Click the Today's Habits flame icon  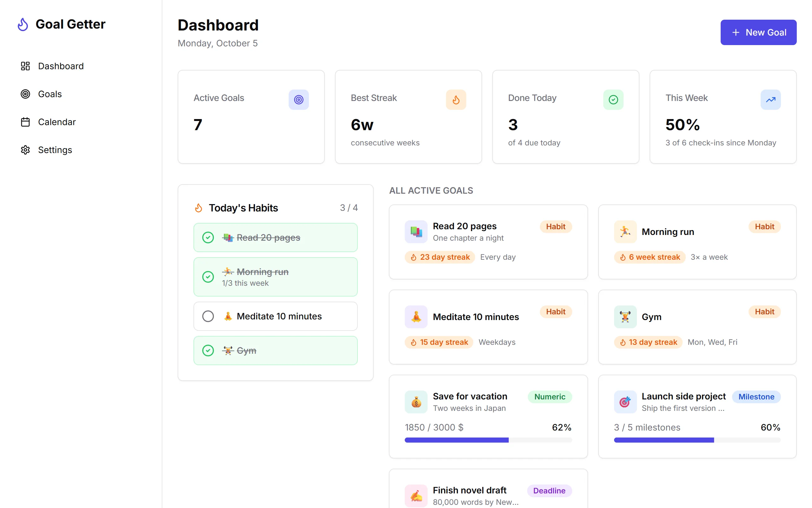[199, 208]
